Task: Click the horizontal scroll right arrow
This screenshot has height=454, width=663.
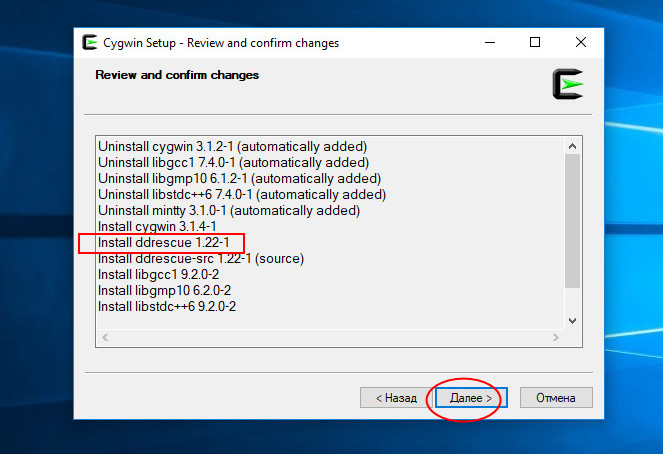Action: click(556, 337)
